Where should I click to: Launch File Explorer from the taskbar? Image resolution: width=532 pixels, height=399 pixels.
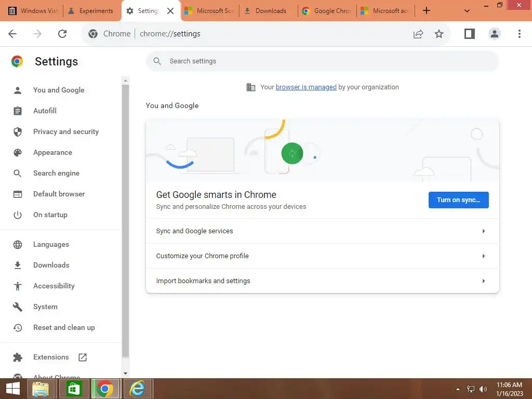pos(41,389)
